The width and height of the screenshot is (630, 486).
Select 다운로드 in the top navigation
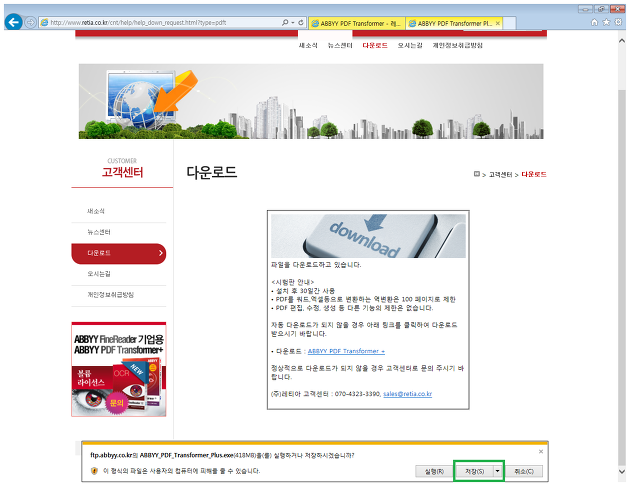pos(375,45)
